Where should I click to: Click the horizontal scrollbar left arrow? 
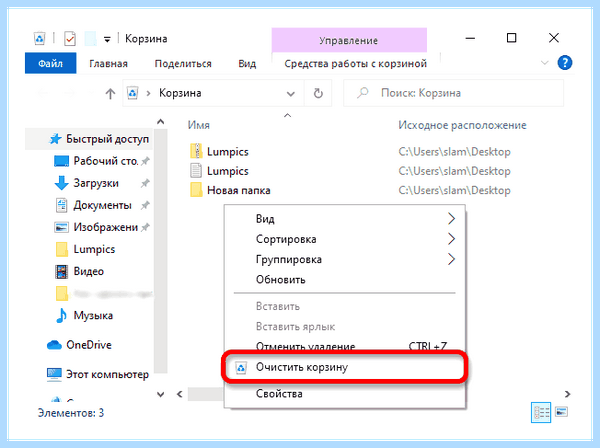click(x=179, y=394)
